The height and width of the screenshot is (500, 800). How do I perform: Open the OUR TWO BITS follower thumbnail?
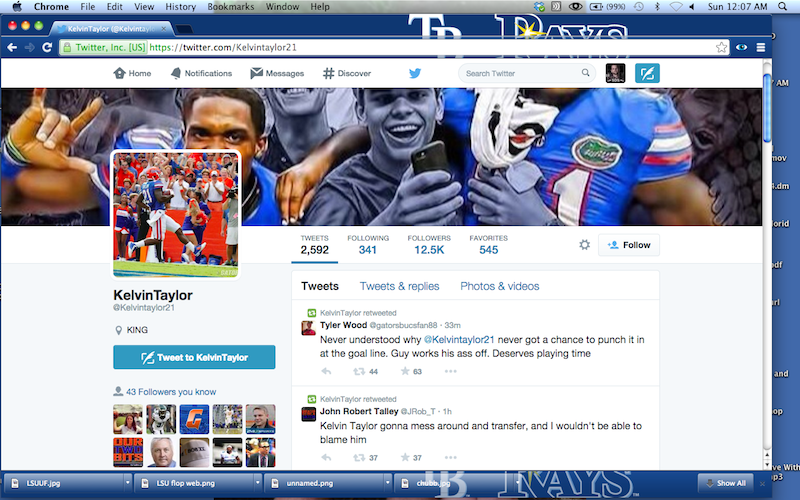(128, 453)
